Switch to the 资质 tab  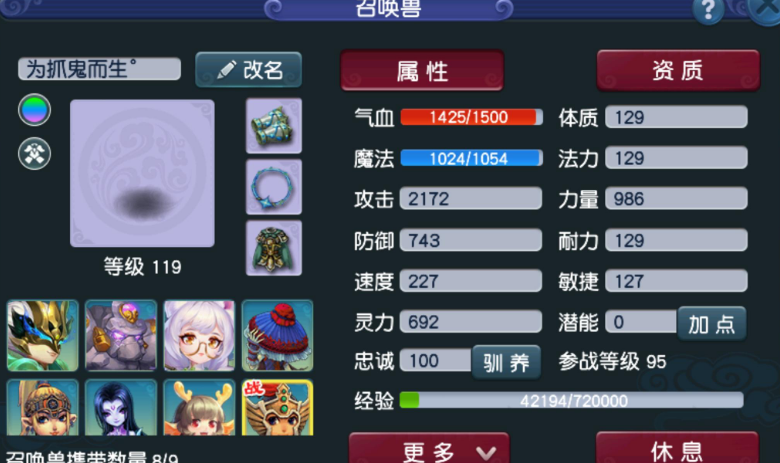tap(678, 70)
